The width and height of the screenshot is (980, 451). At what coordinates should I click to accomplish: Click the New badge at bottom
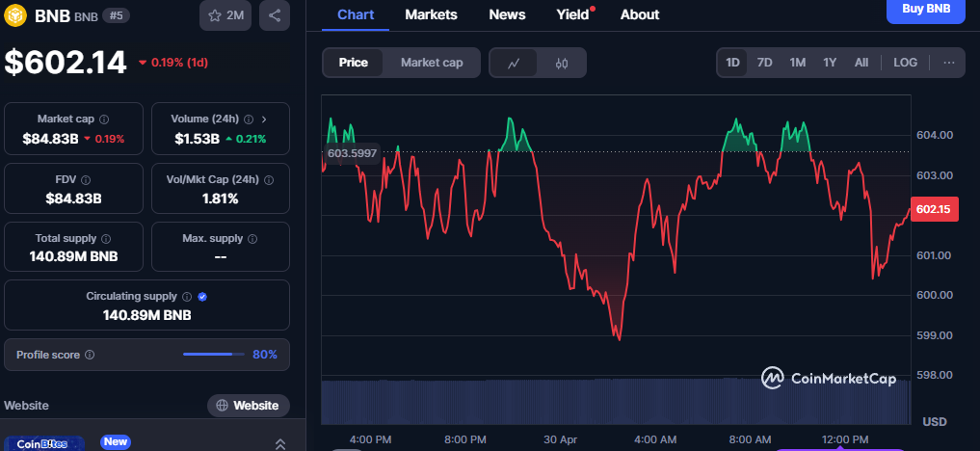(x=116, y=441)
